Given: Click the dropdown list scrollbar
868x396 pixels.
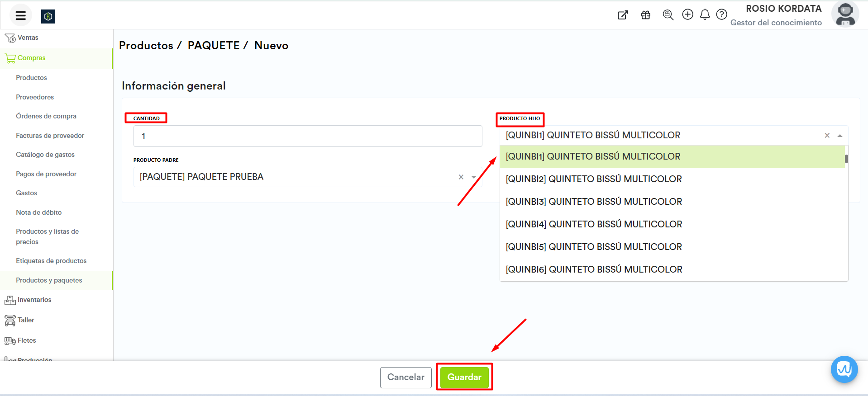Looking at the screenshot, I should coord(846,159).
